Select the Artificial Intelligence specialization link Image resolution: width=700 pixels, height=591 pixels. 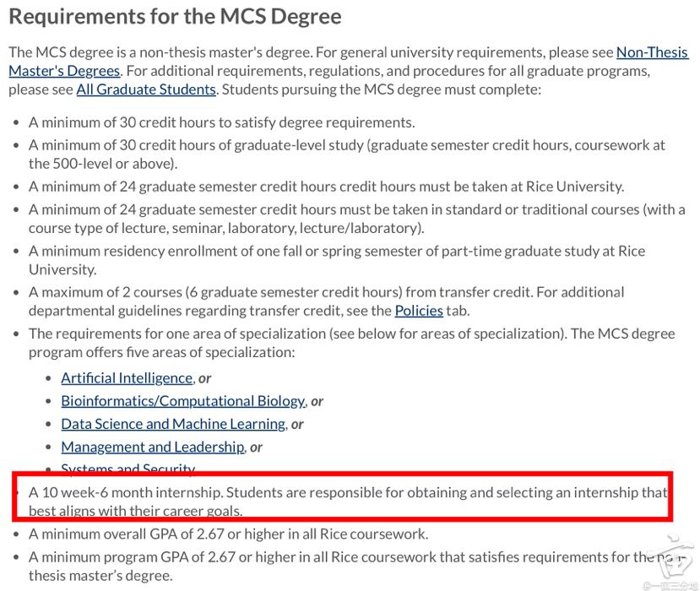coord(127,377)
